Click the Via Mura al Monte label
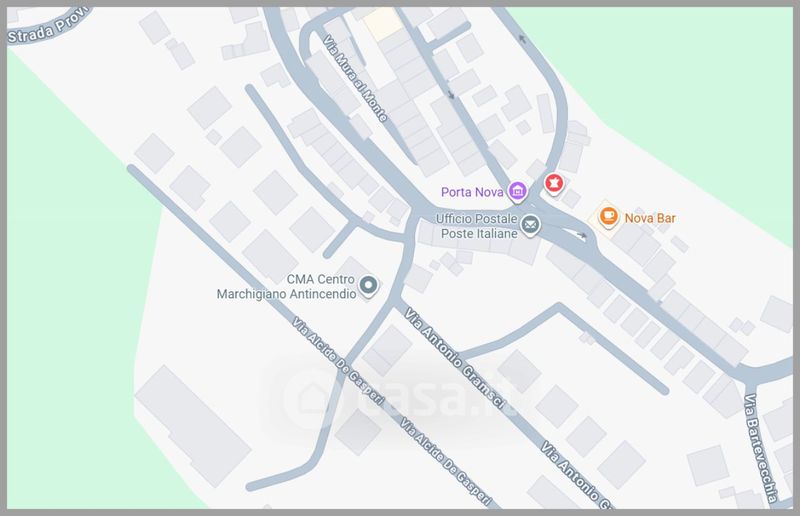800x516 pixels. coord(356,78)
